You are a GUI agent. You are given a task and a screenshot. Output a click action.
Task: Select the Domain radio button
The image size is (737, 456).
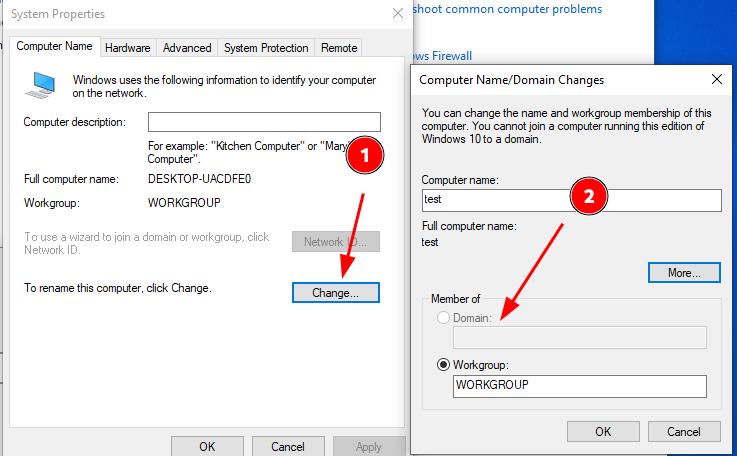click(443, 318)
